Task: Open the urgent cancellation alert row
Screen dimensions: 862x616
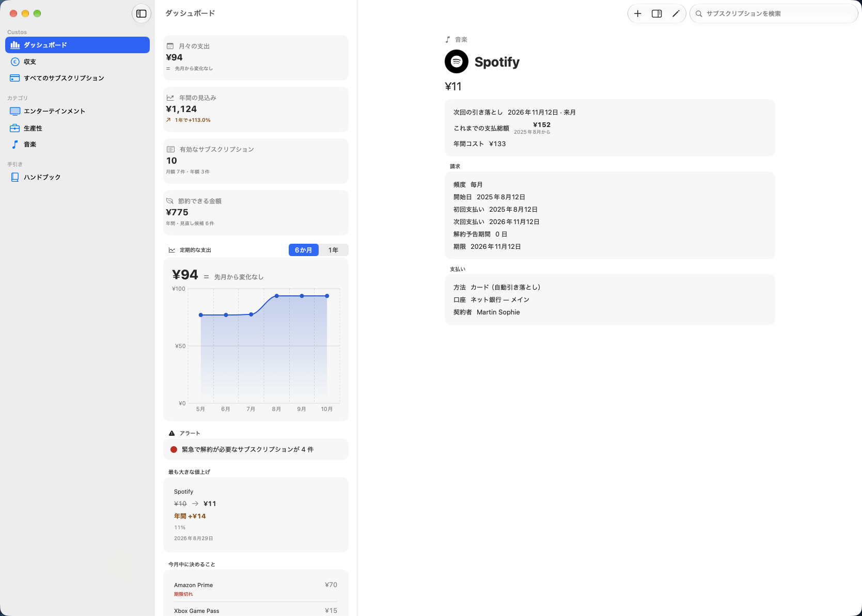Action: coord(256,449)
